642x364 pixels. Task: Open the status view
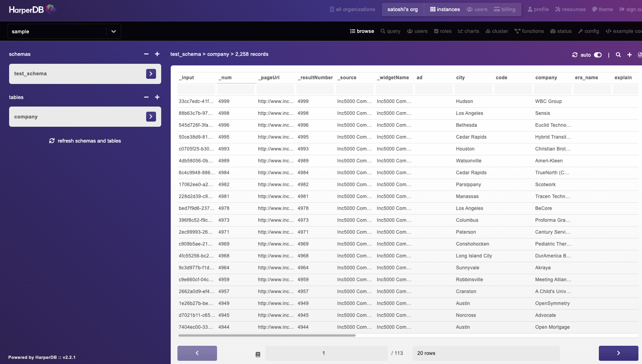tap(561, 31)
